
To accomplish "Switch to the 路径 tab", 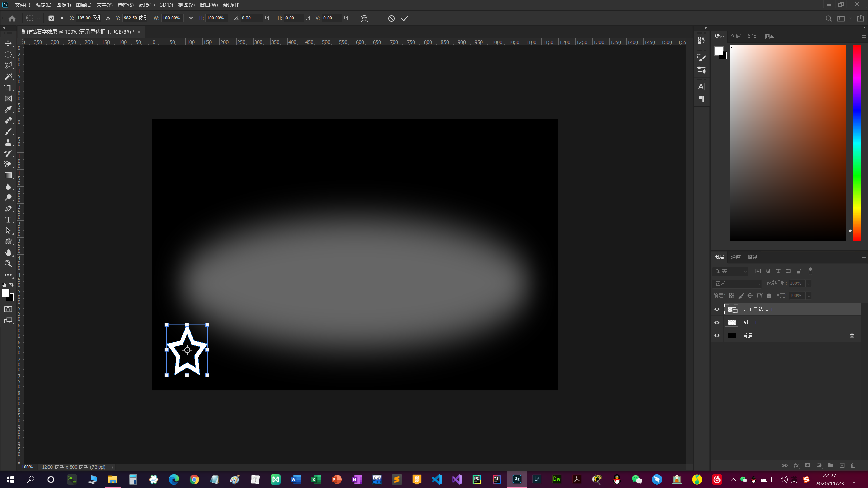I will pos(752,257).
